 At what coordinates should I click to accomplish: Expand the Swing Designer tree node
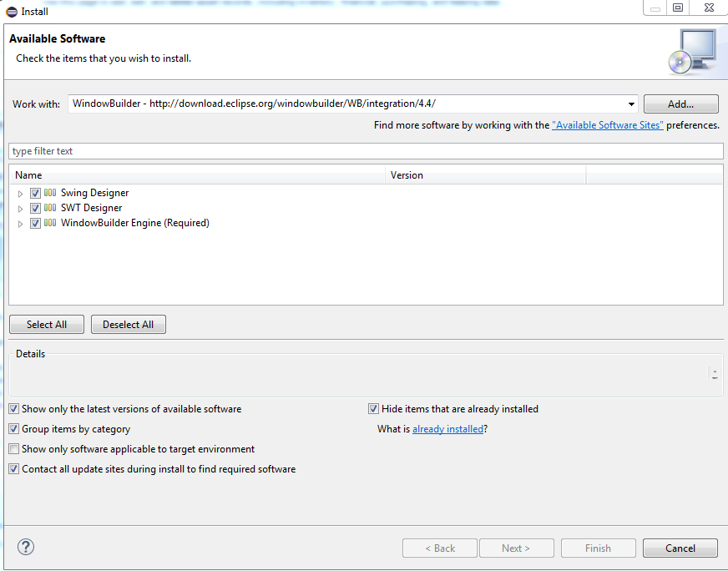(x=20, y=194)
